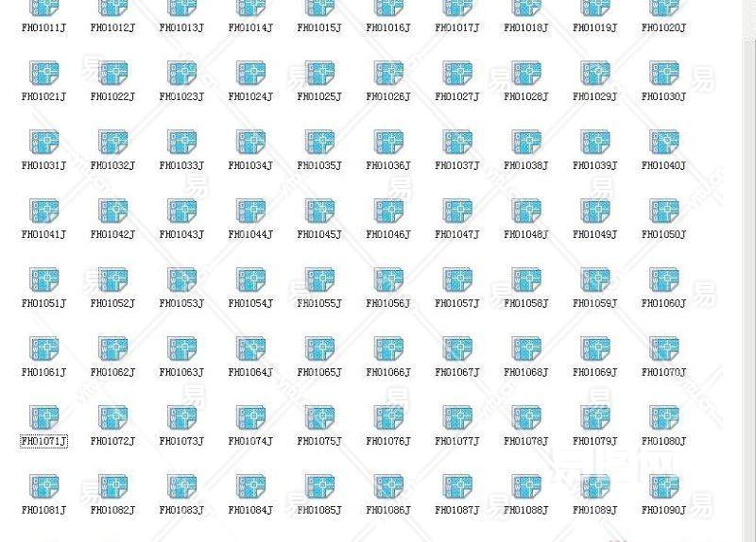The width and height of the screenshot is (756, 542).
Task: Click the FH01011J file name
Action: tap(43, 28)
